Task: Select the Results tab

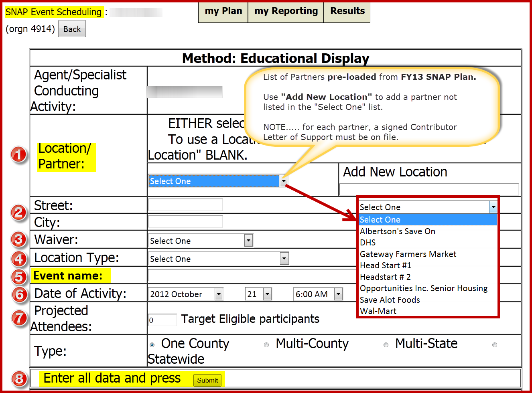Action: click(347, 11)
